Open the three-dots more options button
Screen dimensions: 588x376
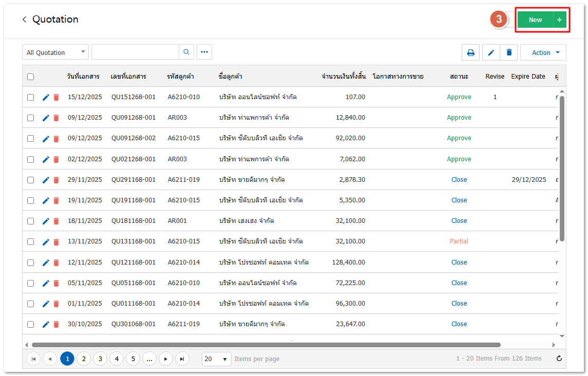pyautogui.click(x=204, y=52)
